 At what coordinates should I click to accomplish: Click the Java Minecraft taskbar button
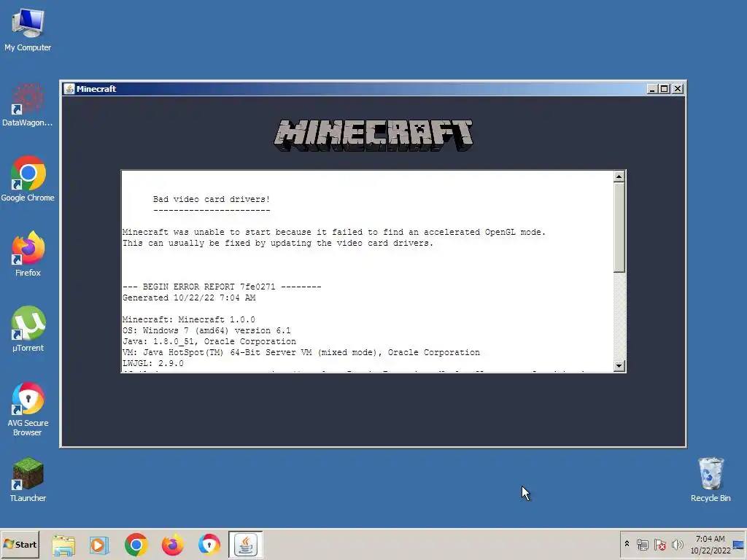245,545
